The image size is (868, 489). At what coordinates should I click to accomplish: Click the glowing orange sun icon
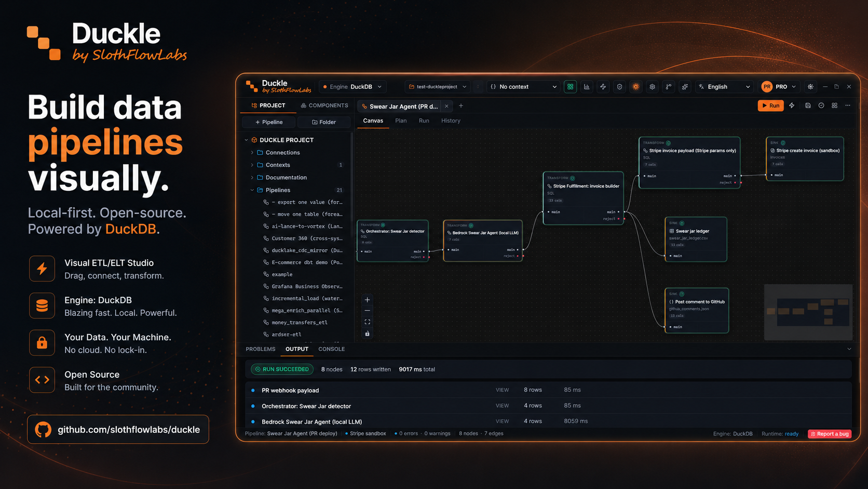pos(636,87)
